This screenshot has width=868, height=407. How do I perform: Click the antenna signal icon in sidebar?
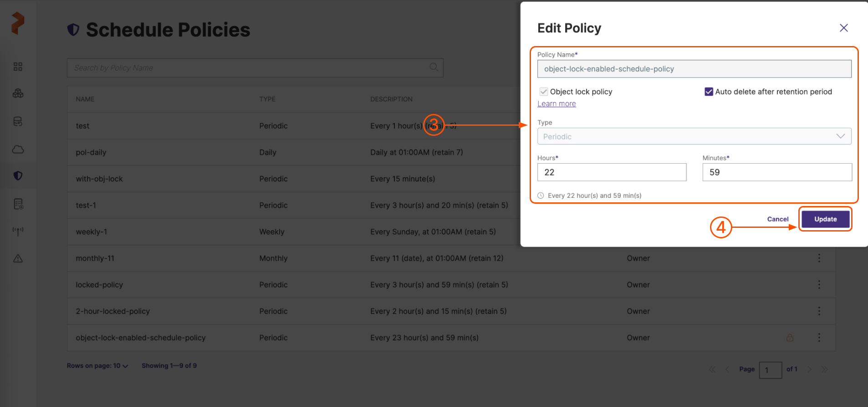coord(18,231)
